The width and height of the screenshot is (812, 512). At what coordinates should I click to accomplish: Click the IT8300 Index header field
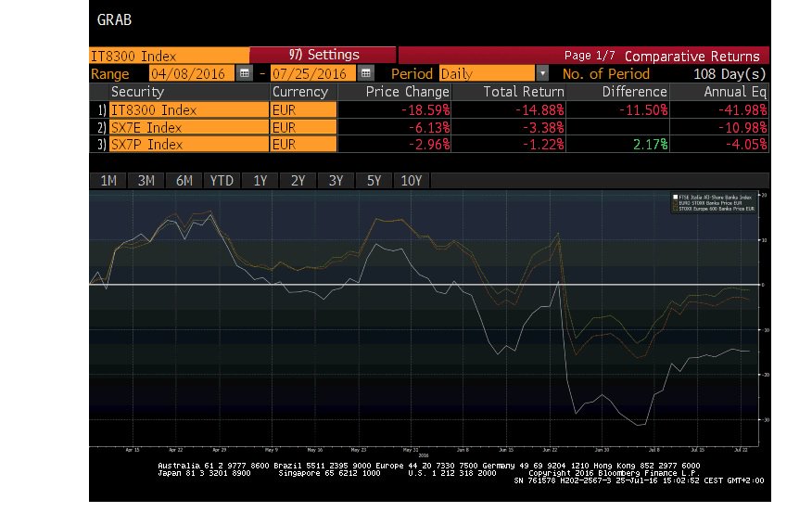[x=170, y=56]
